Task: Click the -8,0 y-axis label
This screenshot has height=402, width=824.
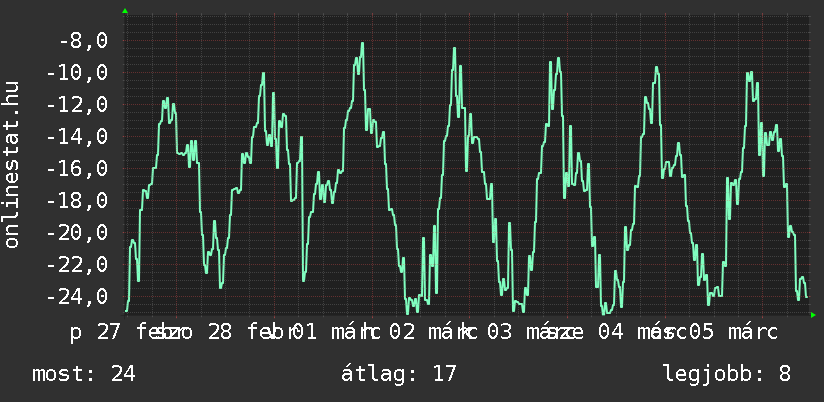Action: (x=83, y=41)
